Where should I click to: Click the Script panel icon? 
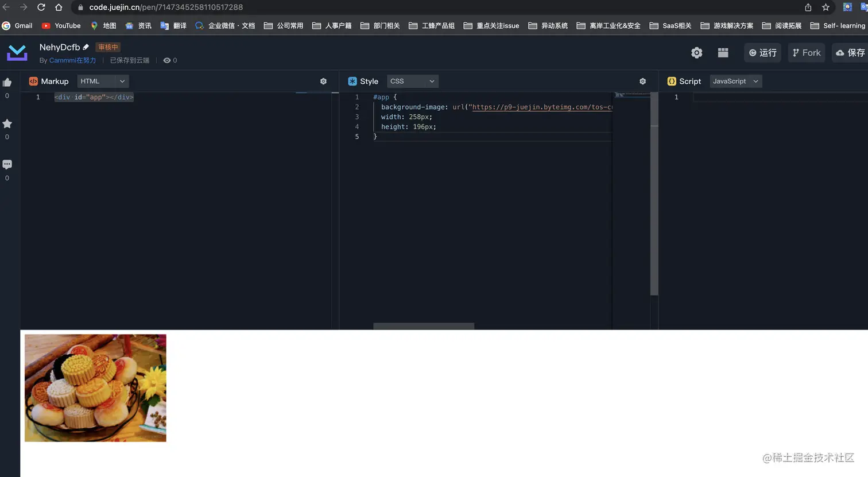(672, 82)
